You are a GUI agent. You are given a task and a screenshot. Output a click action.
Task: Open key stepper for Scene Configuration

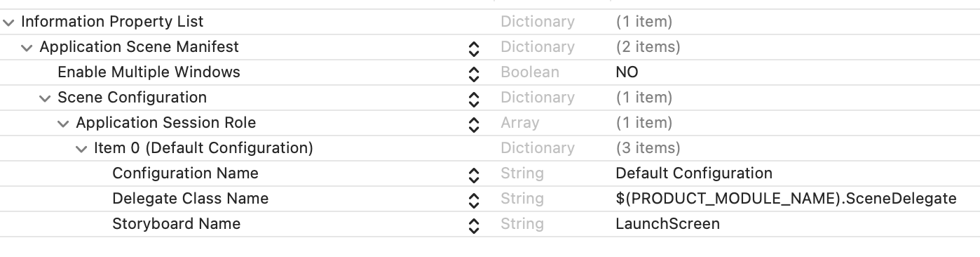474,98
